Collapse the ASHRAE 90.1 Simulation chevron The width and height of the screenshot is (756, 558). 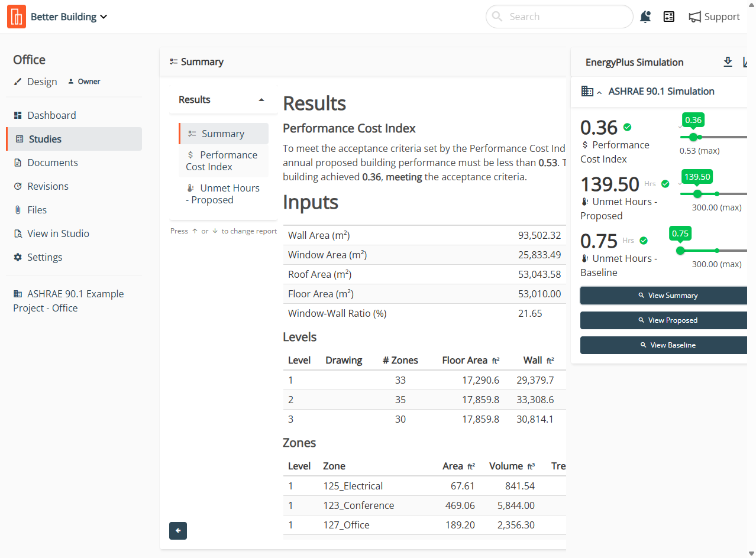point(599,92)
